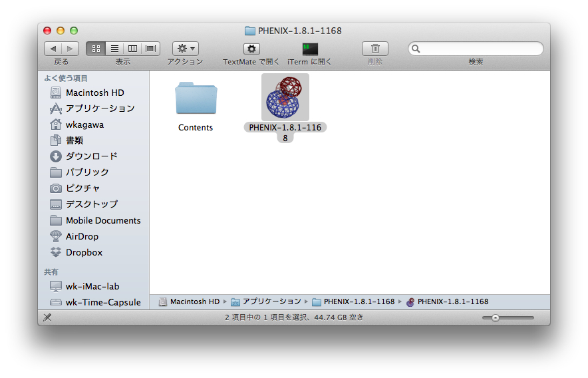Select the Contents folder icon
The image size is (588, 378).
pyautogui.click(x=196, y=98)
